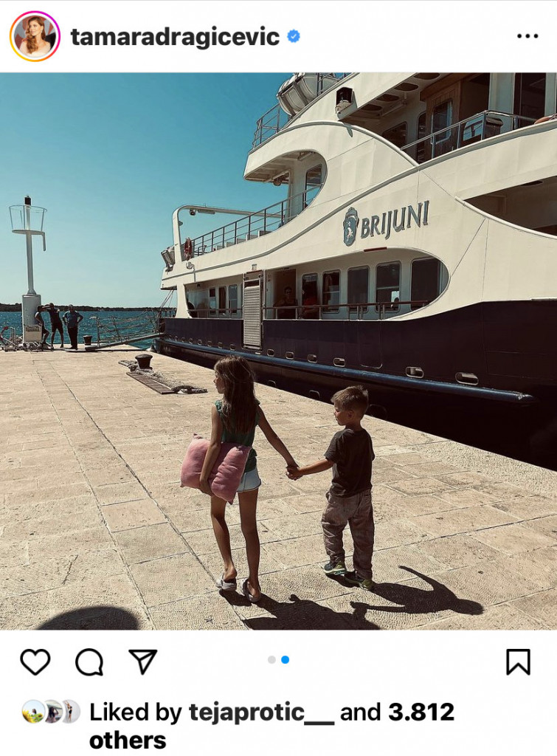Share post using paper plane icon
Image resolution: width=557 pixels, height=756 pixels.
point(142,661)
